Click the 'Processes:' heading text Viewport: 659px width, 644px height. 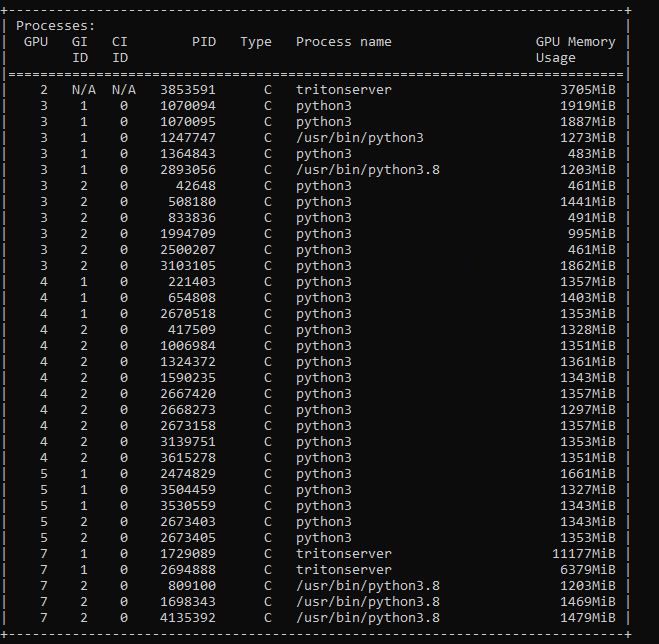(56, 26)
